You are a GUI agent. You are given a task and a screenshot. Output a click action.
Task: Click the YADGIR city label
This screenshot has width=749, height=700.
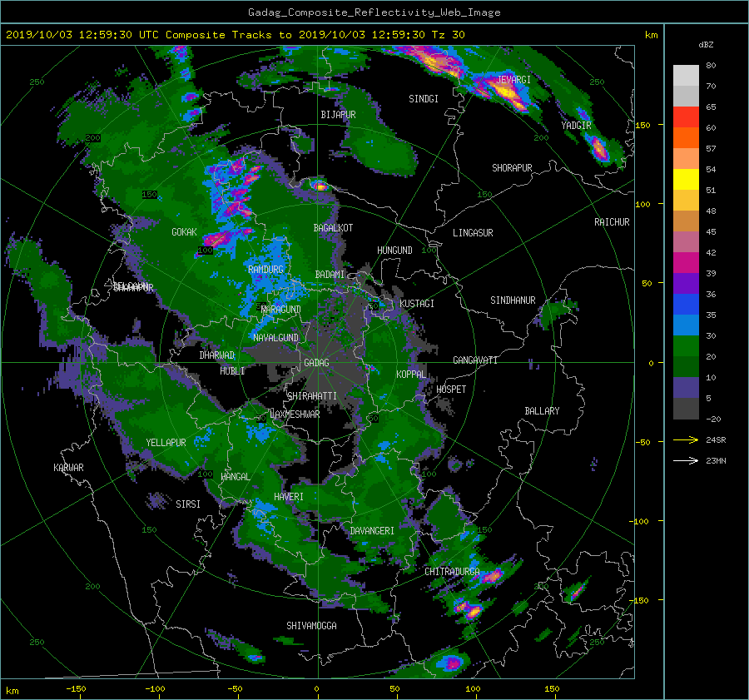point(576,125)
